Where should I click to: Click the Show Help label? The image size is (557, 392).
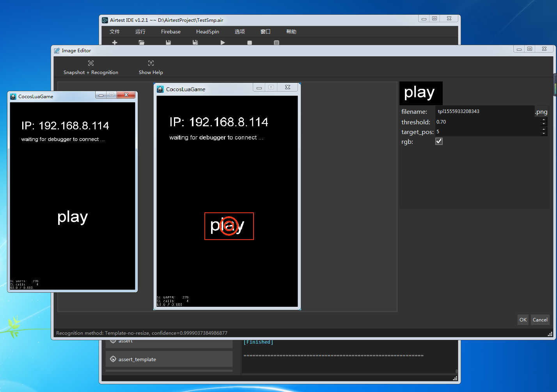pos(151,72)
